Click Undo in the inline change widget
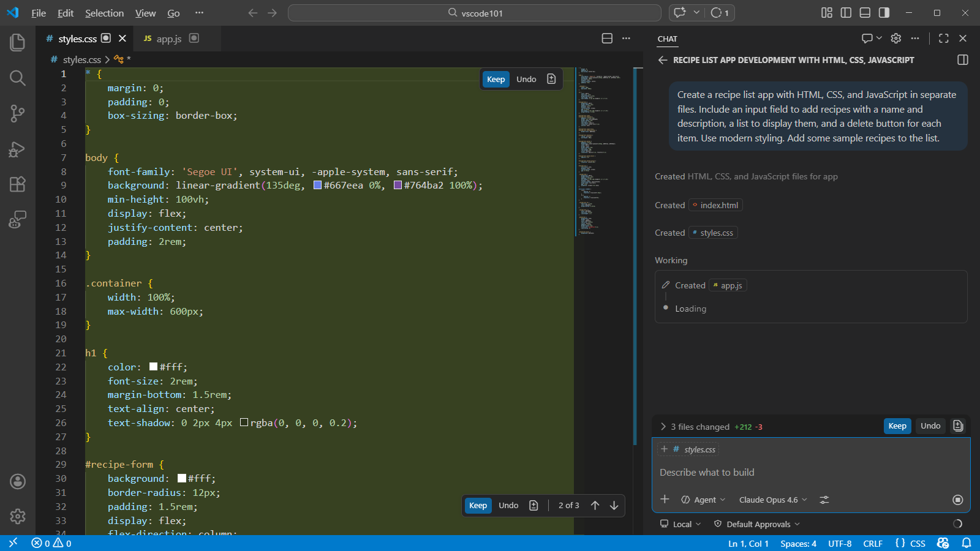 tap(526, 79)
